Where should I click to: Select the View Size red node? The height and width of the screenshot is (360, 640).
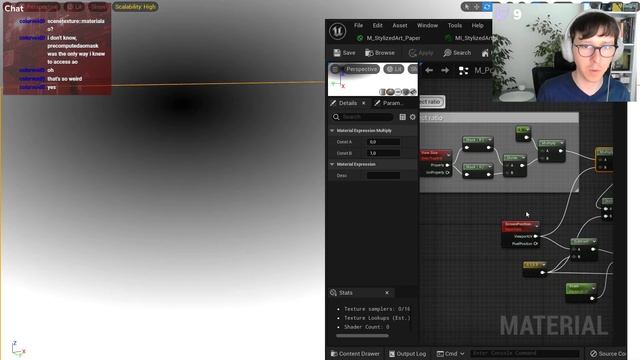point(436,162)
